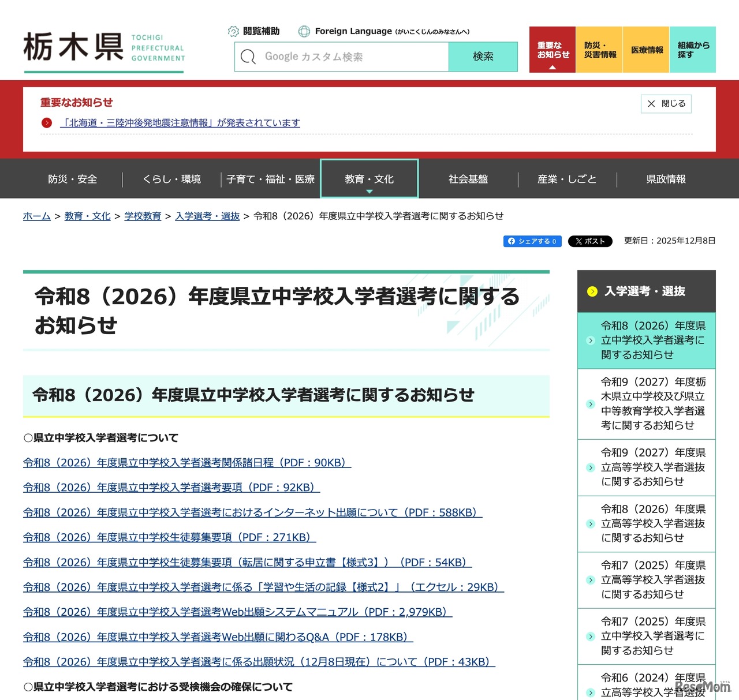Click the yellow arrow icon beside 入学選考・選抜 heading
Screen dimensions: 739x700
click(x=592, y=291)
